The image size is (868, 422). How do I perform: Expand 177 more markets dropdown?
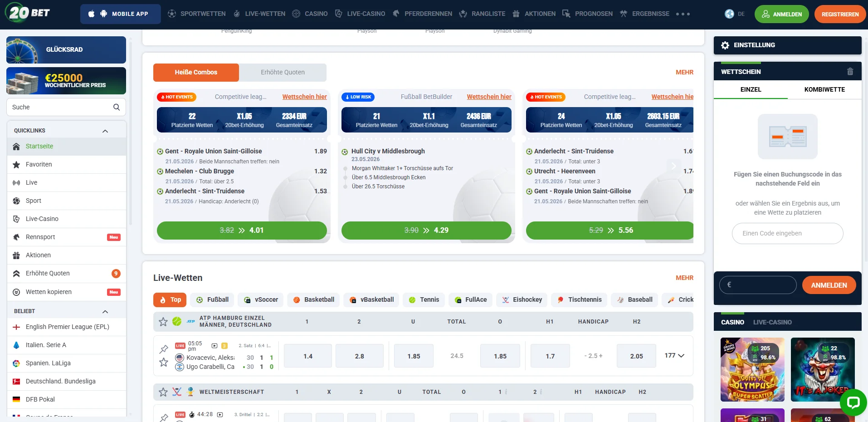click(674, 356)
